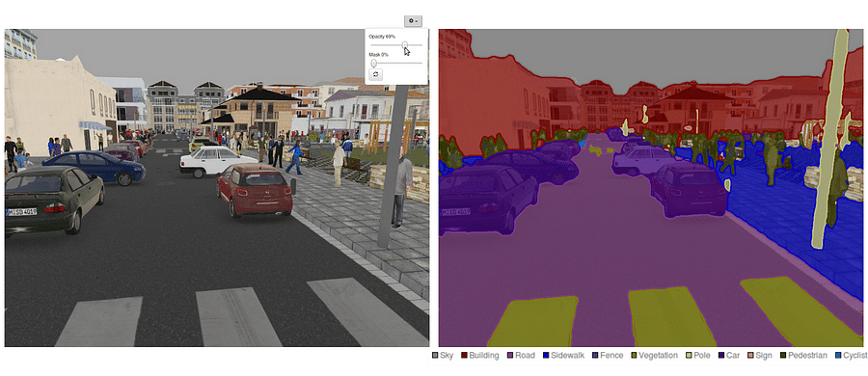
Task: Click the Cyclist legend color swatch
Action: (839, 356)
